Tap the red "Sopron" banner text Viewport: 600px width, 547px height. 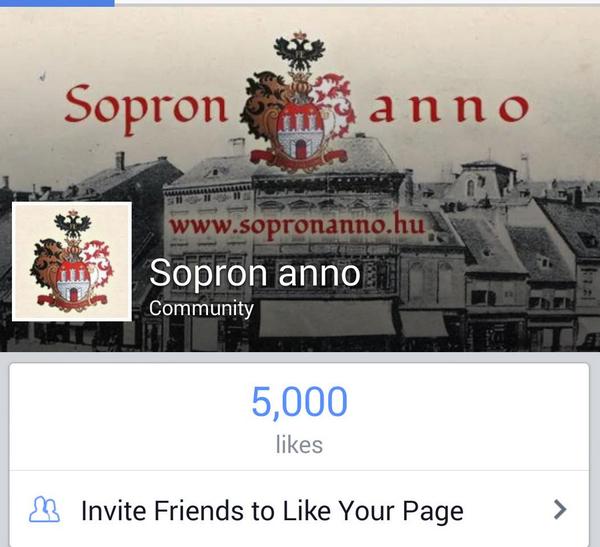coord(146,108)
